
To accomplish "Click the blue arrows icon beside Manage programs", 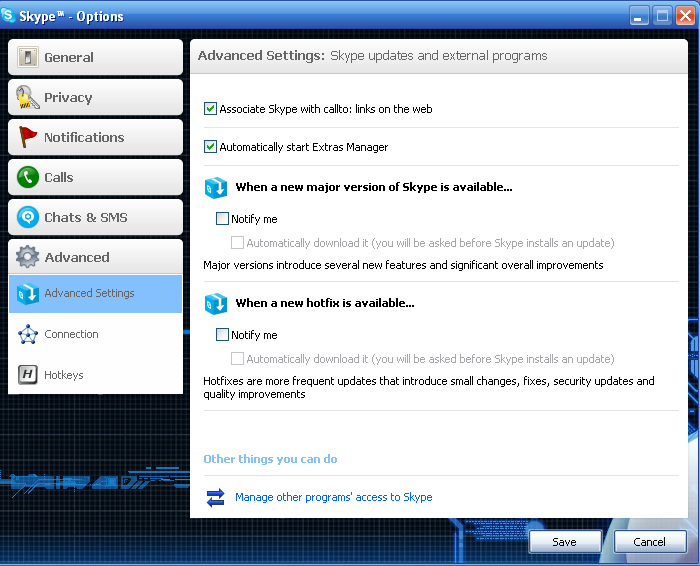I will coord(216,498).
